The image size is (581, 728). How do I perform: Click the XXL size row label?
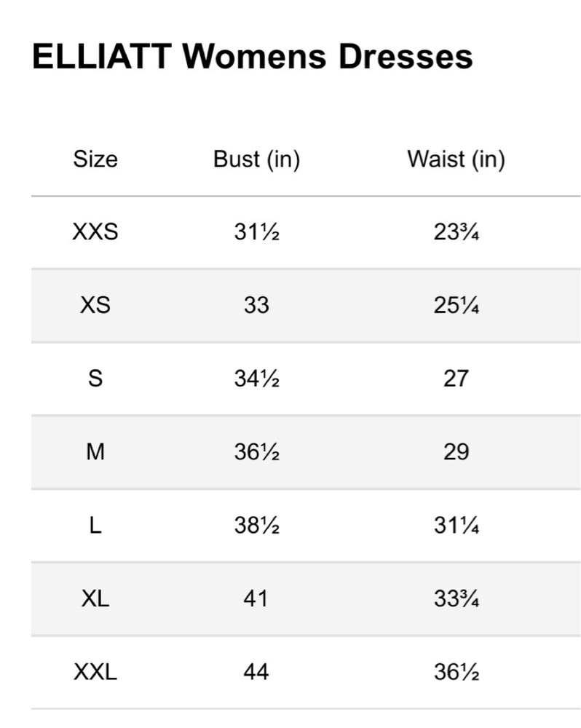pos(95,672)
